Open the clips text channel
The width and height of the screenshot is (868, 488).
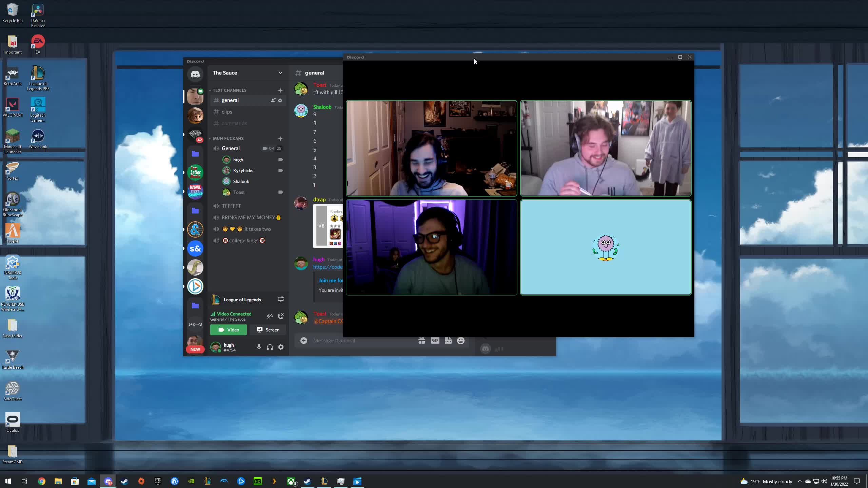[227, 112]
